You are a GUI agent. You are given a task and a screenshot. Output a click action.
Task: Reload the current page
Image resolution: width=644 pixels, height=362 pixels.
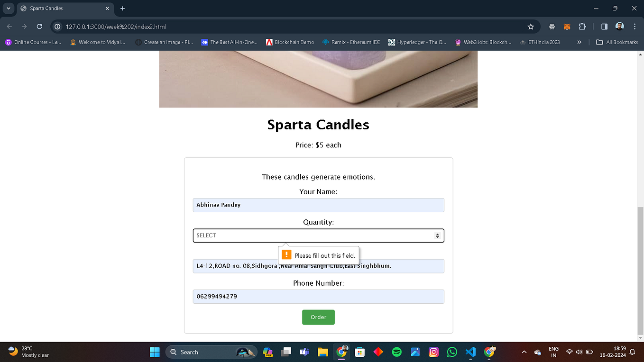click(x=39, y=27)
